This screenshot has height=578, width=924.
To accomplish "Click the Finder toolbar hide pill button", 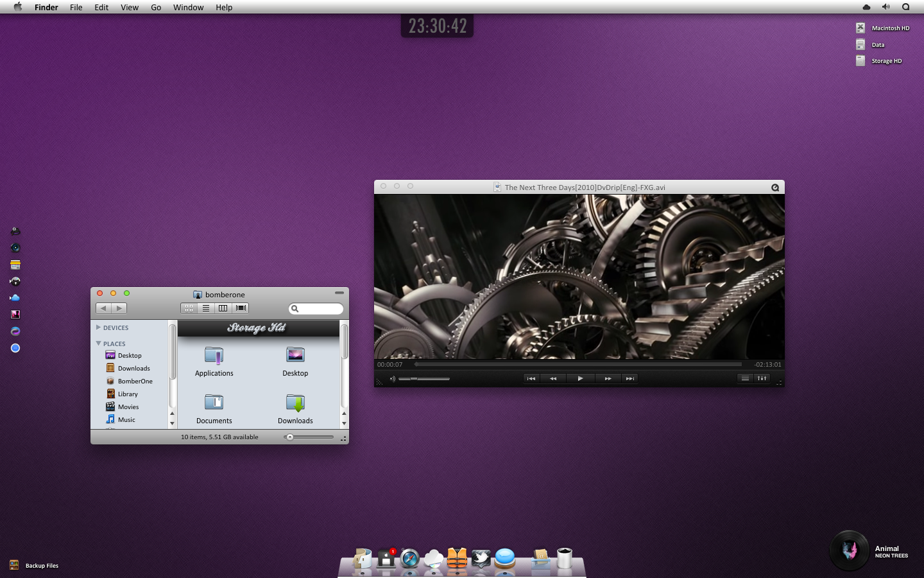I will (x=339, y=293).
